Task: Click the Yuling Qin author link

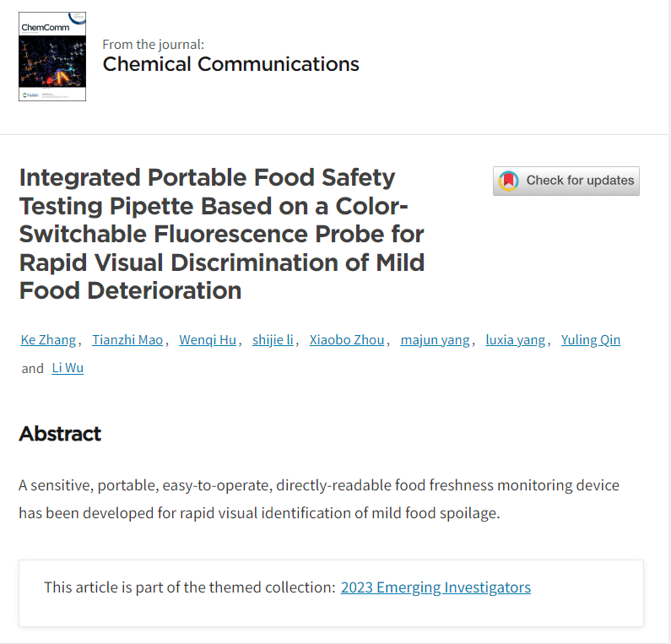Action: pos(591,340)
